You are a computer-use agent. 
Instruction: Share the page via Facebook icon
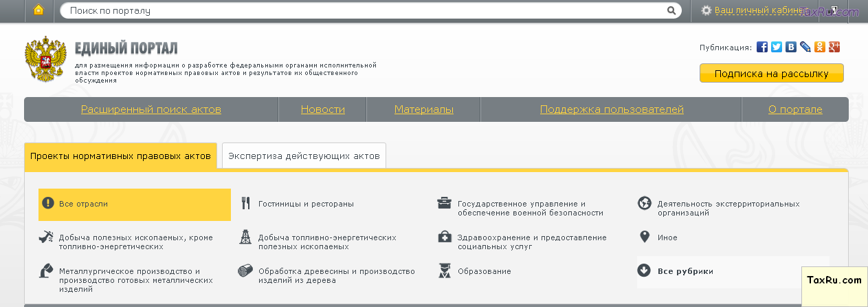(x=762, y=47)
